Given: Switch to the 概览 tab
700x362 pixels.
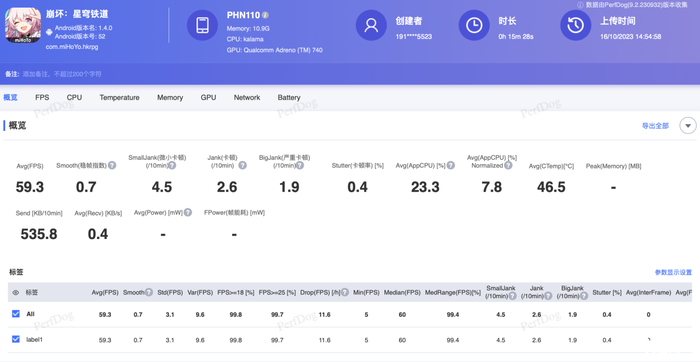Looking at the screenshot, I should (x=10, y=97).
